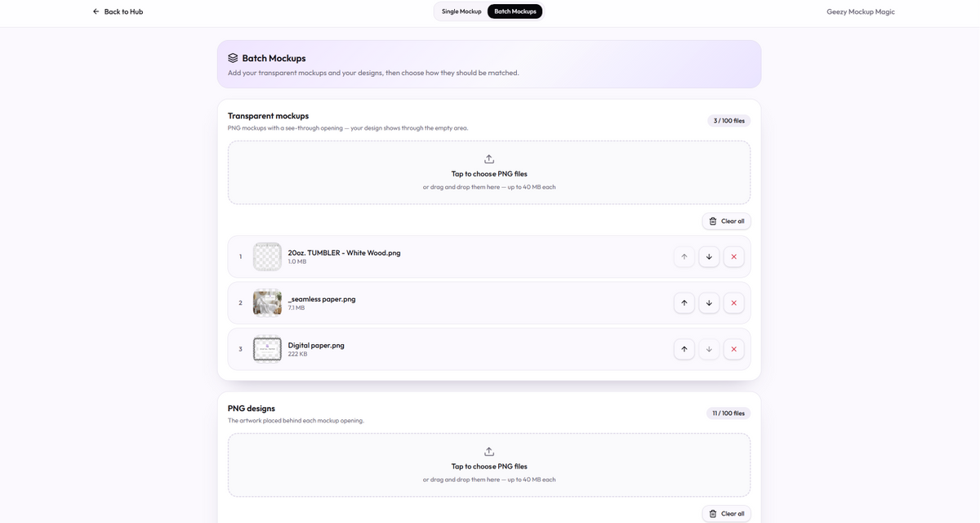The height and width of the screenshot is (523, 980).
Task: Remove 20oz. TUMBLER - White Wood.png from list
Action: 733,257
